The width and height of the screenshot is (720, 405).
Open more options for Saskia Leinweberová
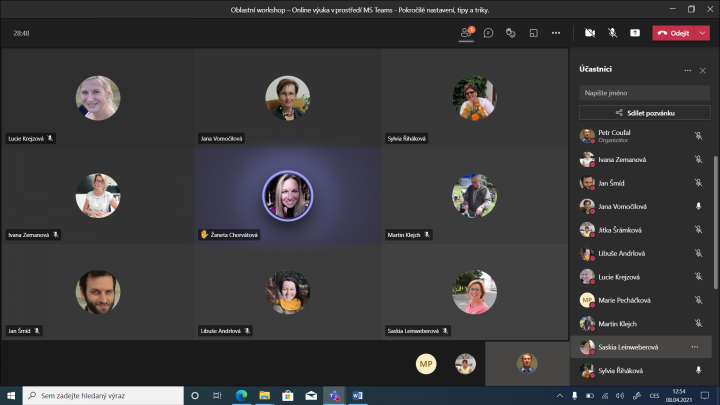695,347
